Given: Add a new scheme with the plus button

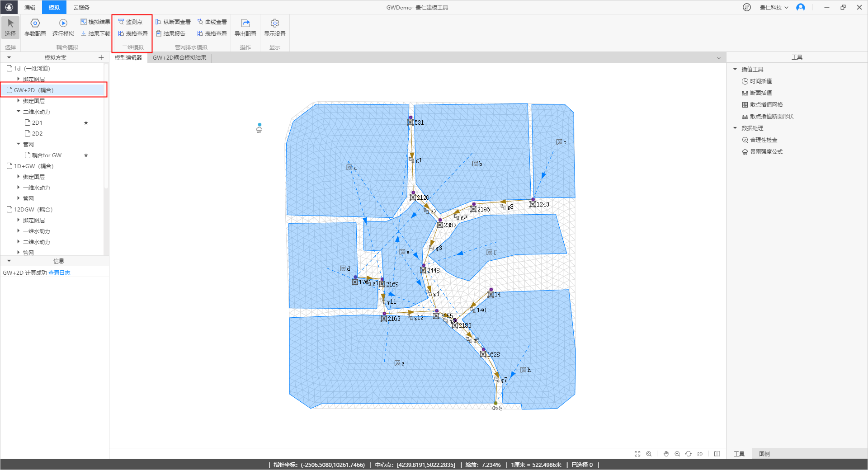Looking at the screenshot, I should point(101,57).
